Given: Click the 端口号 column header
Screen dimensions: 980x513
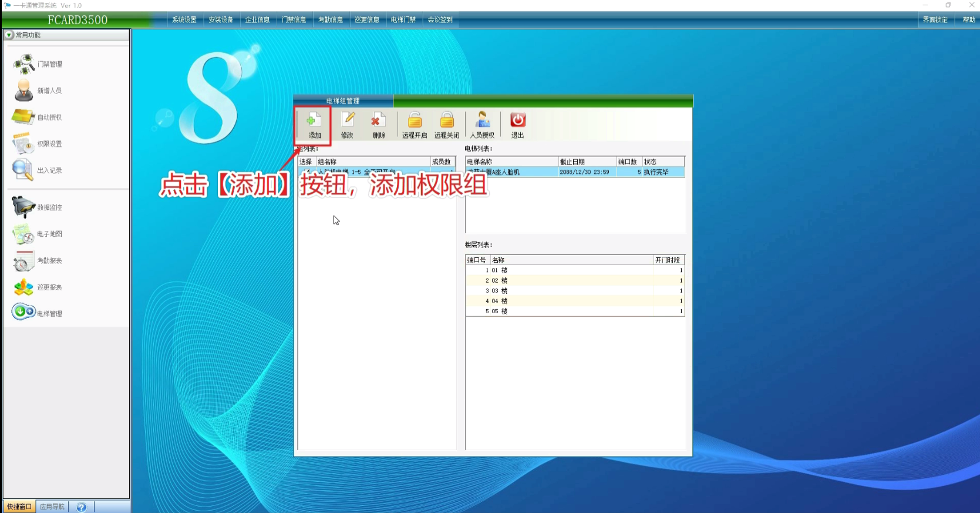Looking at the screenshot, I should click(478, 260).
